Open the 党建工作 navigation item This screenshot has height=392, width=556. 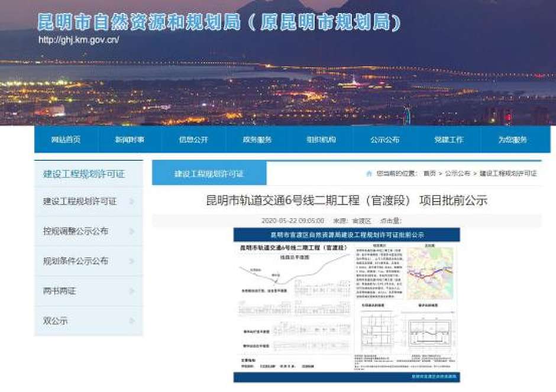tap(449, 140)
